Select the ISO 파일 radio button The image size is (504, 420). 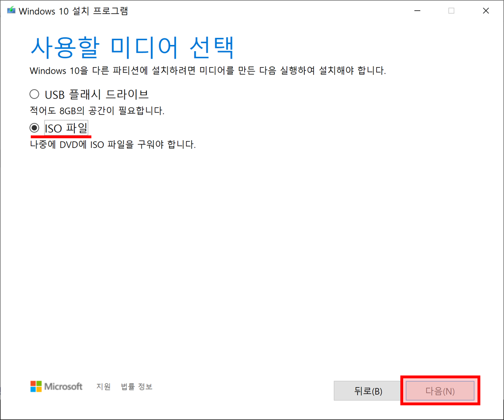click(x=35, y=128)
